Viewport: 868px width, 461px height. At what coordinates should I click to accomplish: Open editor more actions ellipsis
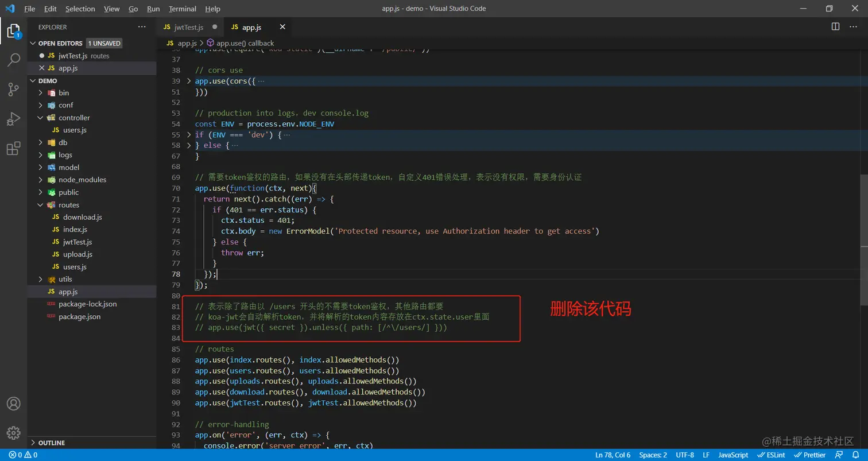tap(854, 27)
